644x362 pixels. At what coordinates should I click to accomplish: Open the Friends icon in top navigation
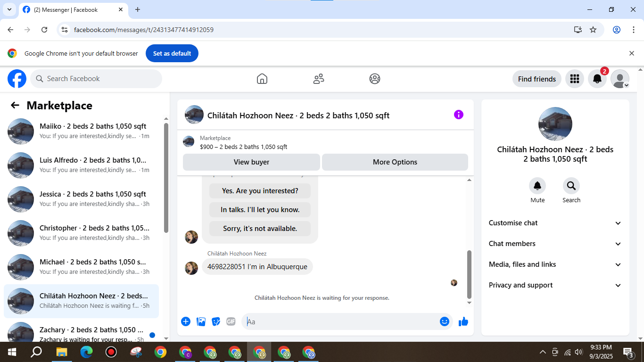coord(319,79)
